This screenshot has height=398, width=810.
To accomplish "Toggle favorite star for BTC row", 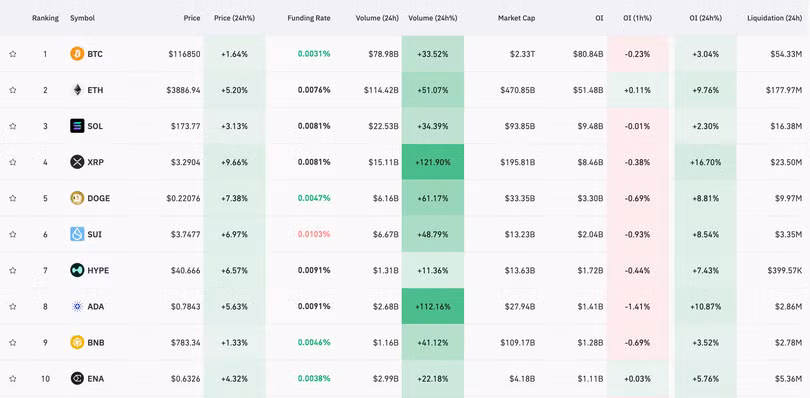I will pyautogui.click(x=13, y=54).
